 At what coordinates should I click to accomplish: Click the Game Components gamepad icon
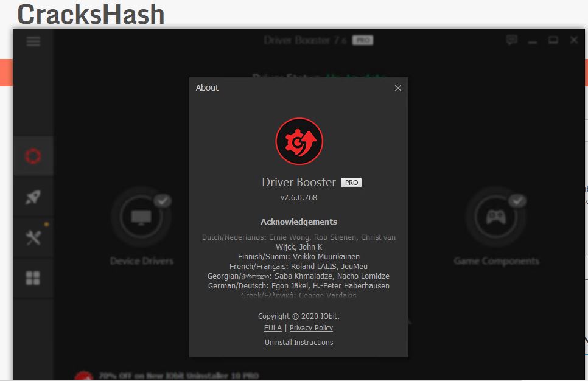tap(495, 217)
